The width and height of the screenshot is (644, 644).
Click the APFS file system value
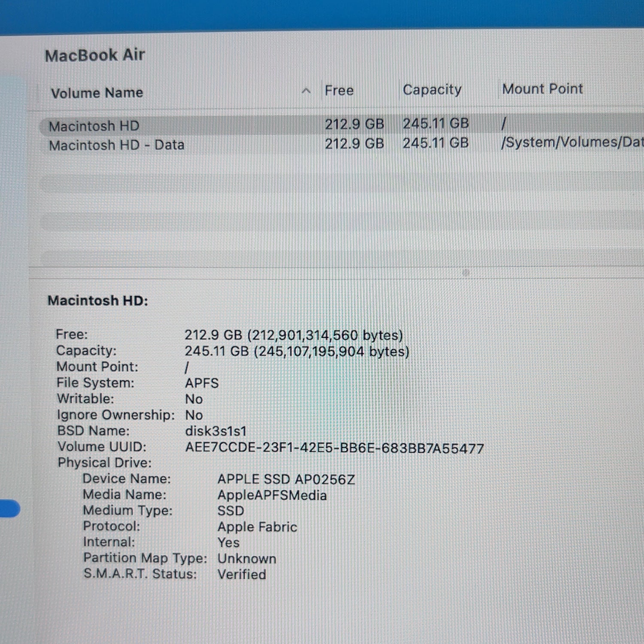pos(202,383)
